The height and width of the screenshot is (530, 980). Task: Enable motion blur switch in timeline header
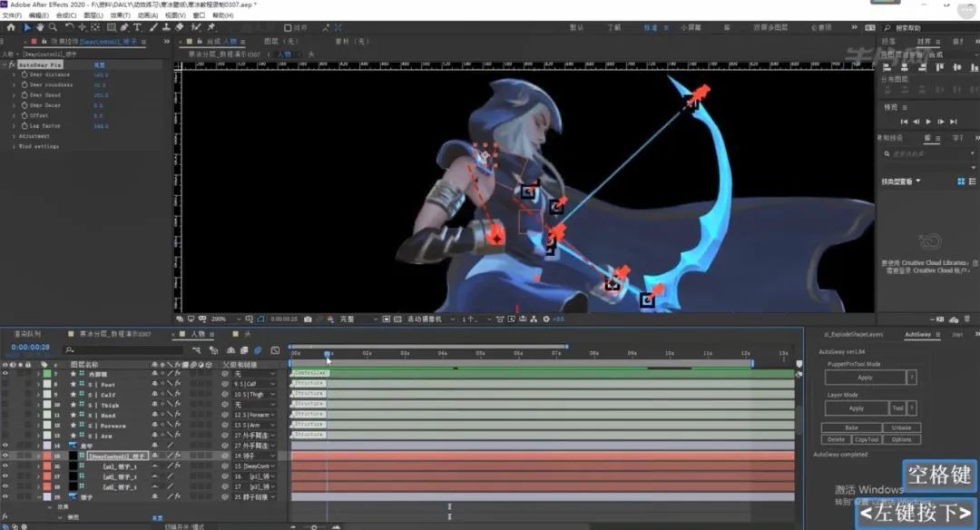coord(258,349)
